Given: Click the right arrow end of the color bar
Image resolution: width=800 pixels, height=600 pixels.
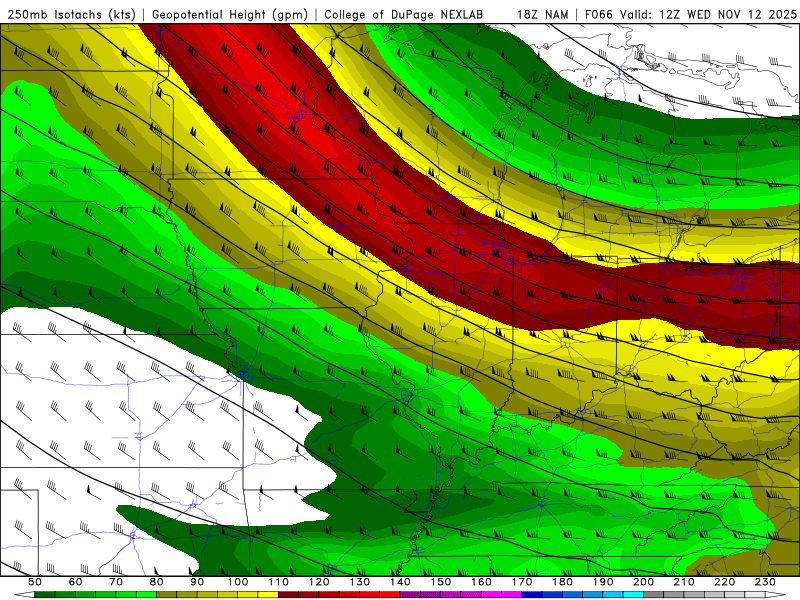Looking at the screenshot, I should point(776,595).
